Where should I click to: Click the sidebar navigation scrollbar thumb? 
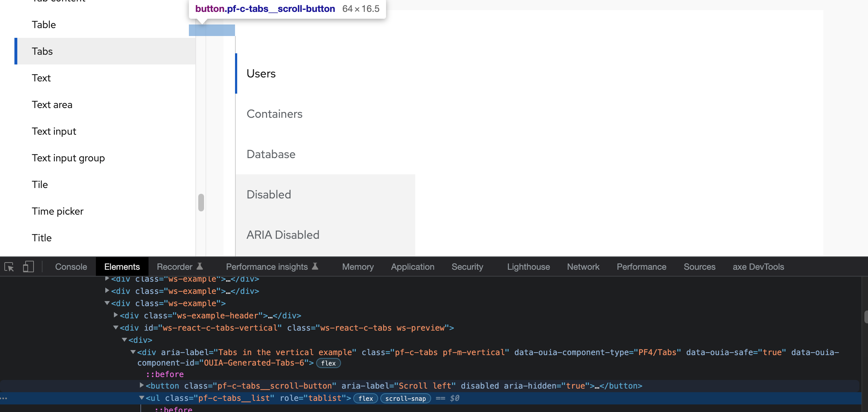pyautogui.click(x=201, y=202)
